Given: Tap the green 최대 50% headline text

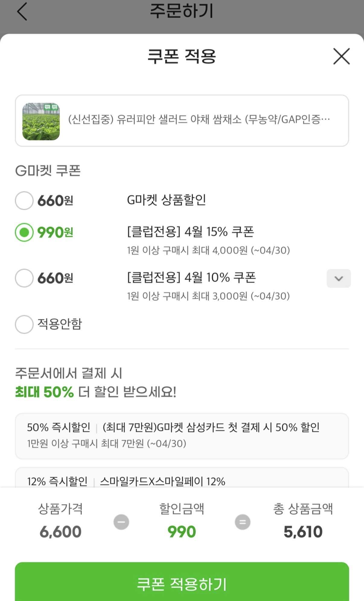Looking at the screenshot, I should click(44, 392).
